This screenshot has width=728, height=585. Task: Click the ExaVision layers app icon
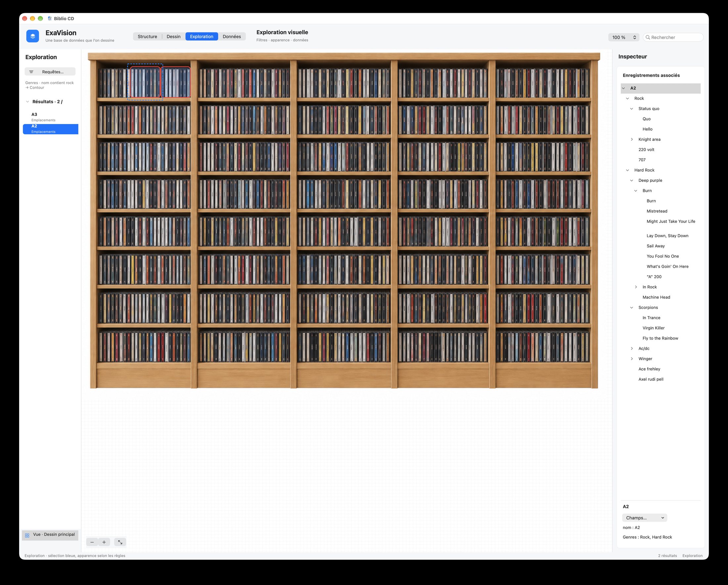pos(32,36)
